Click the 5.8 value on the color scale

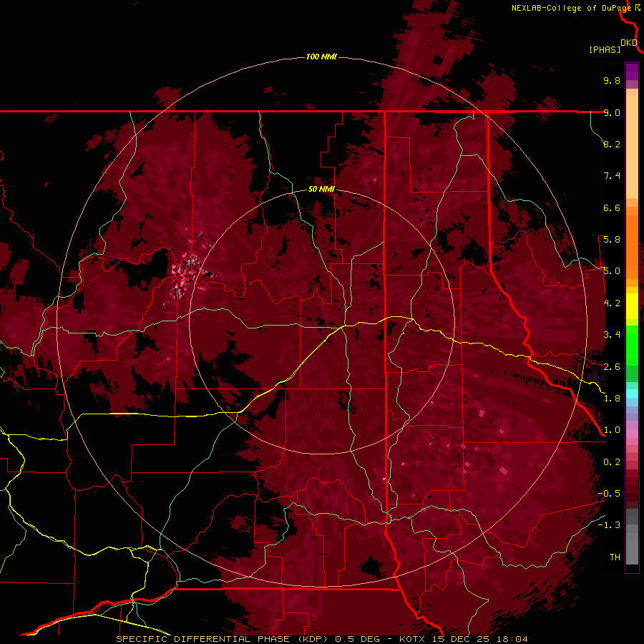coord(612,240)
